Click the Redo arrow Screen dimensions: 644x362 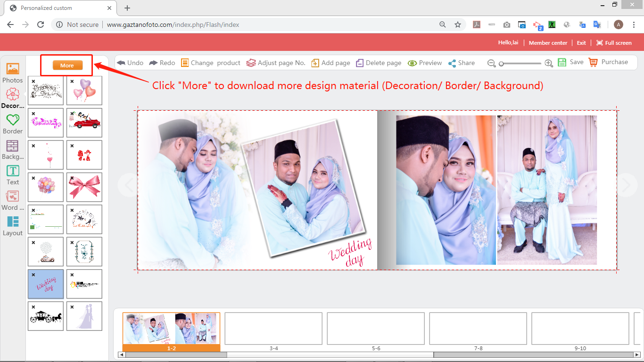(154, 63)
